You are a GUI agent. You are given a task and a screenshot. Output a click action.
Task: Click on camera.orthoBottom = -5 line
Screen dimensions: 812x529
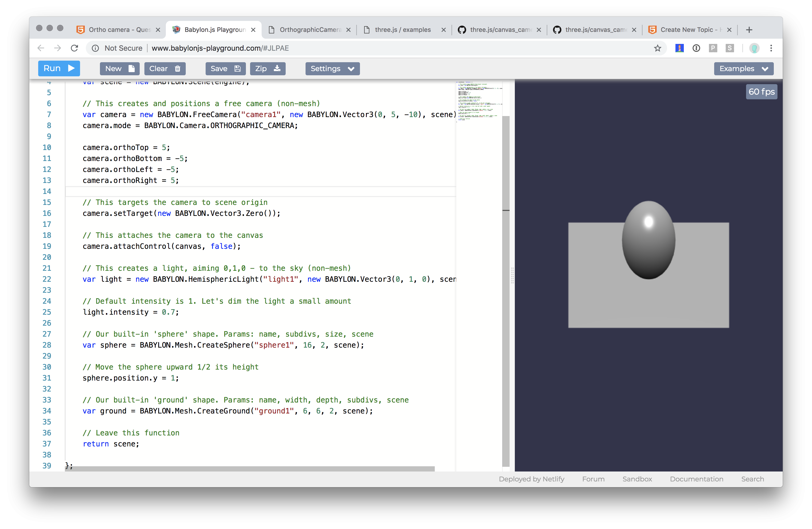(135, 158)
